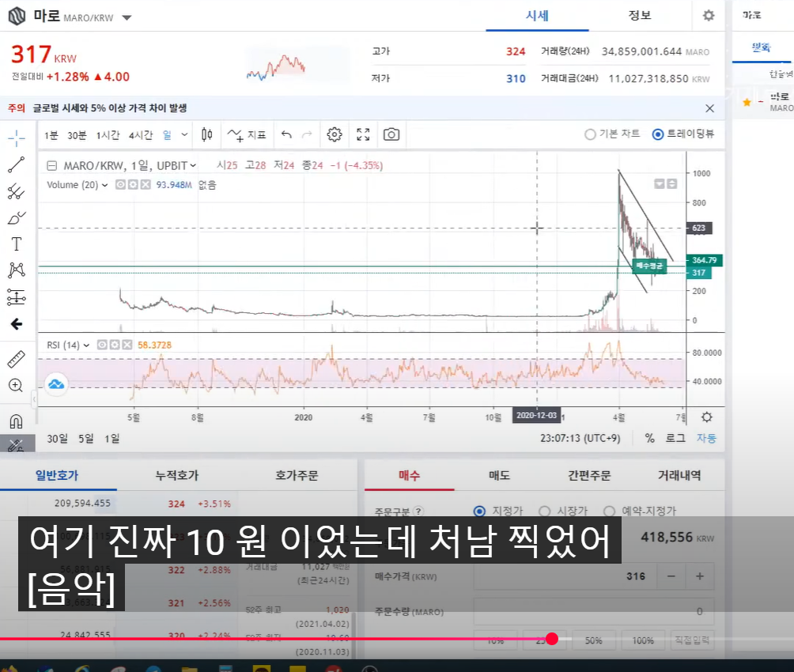Open the 일반호가 tab
The width and height of the screenshot is (794, 672).
[x=58, y=475]
